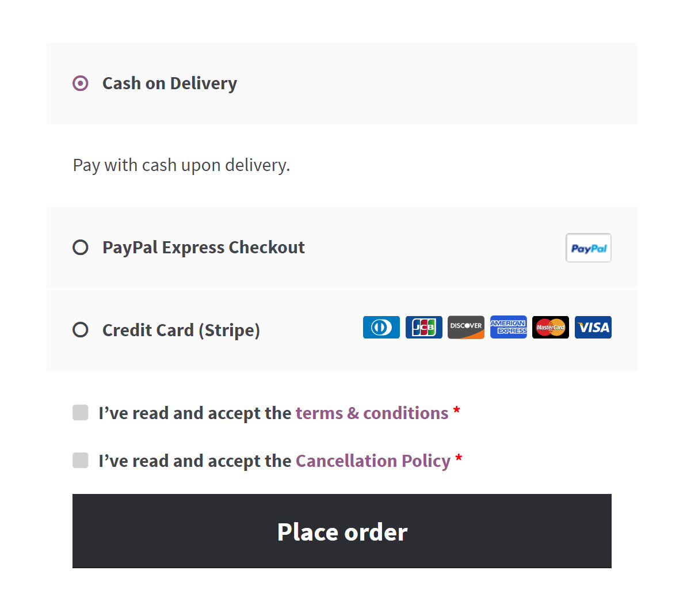Click the Cash on Delivery label
This screenshot has height=616, width=687.
pos(170,83)
